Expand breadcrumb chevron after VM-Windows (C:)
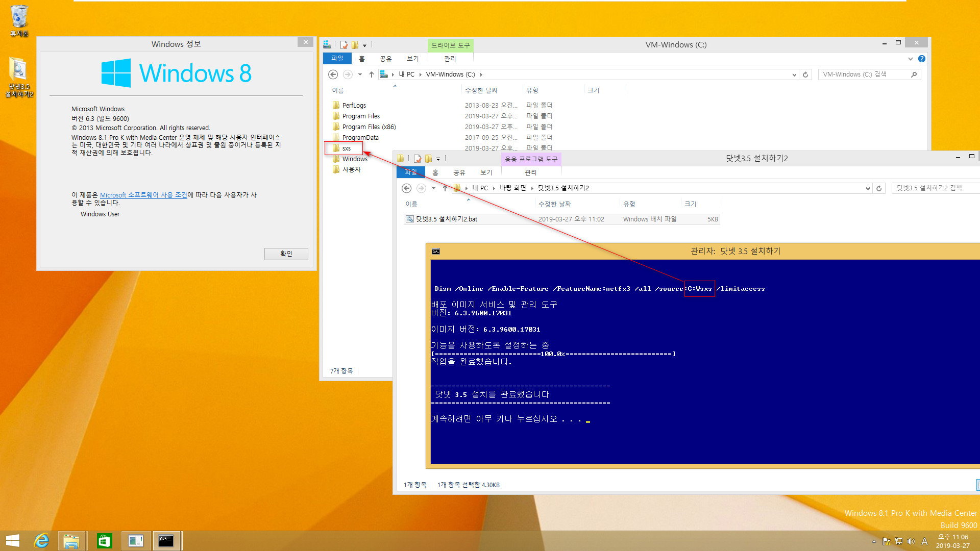 tap(481, 74)
